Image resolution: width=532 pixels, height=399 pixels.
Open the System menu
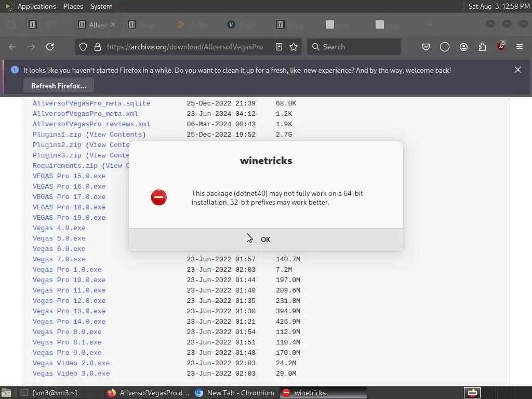[x=101, y=6]
